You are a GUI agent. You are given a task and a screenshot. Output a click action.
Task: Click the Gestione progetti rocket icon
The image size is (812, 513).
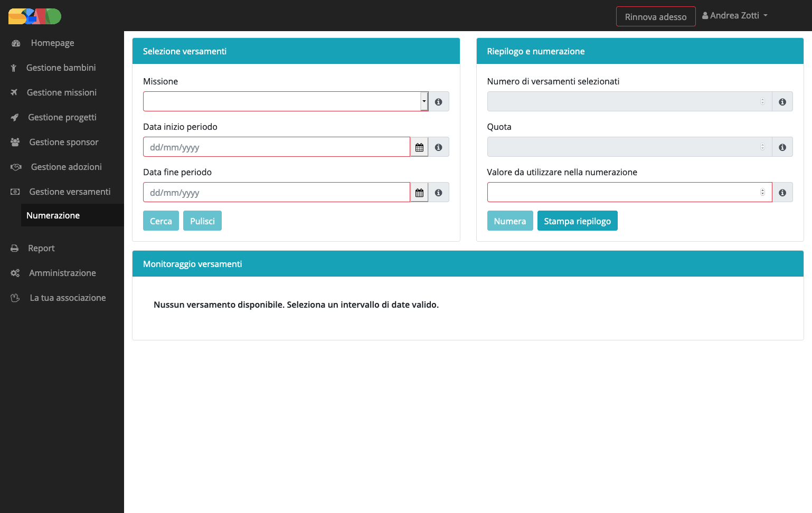[x=15, y=117]
